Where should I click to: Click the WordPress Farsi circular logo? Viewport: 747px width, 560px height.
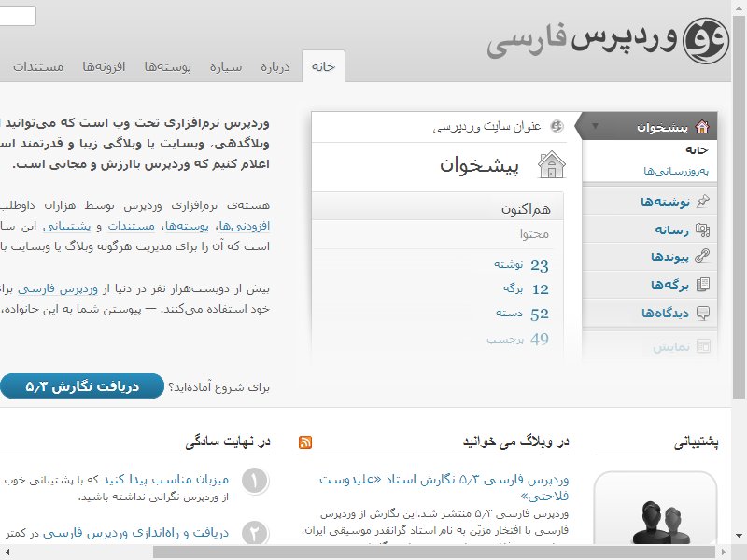click(x=706, y=40)
